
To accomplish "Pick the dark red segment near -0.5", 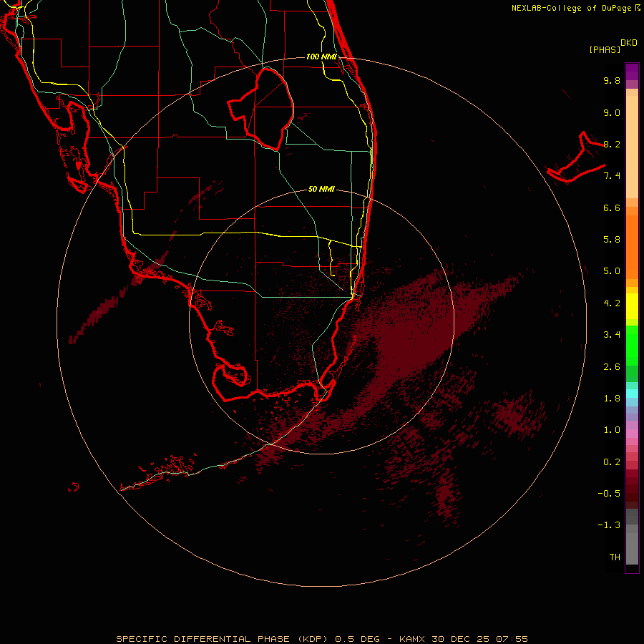I will point(632,493).
